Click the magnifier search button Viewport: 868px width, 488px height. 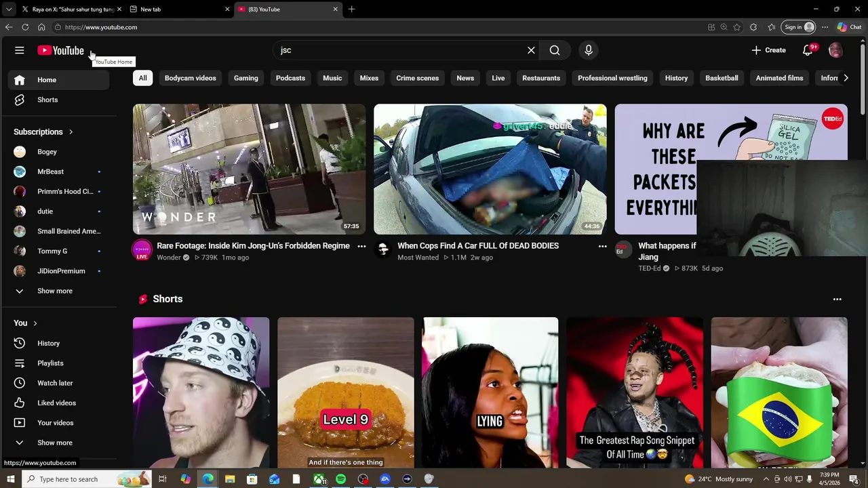(555, 50)
